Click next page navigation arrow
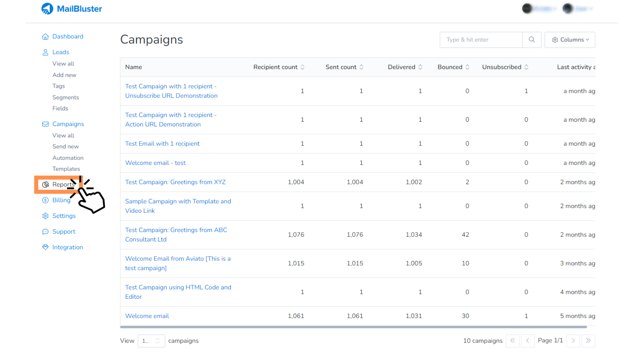Image resolution: width=644 pixels, height=362 pixels. (x=573, y=340)
